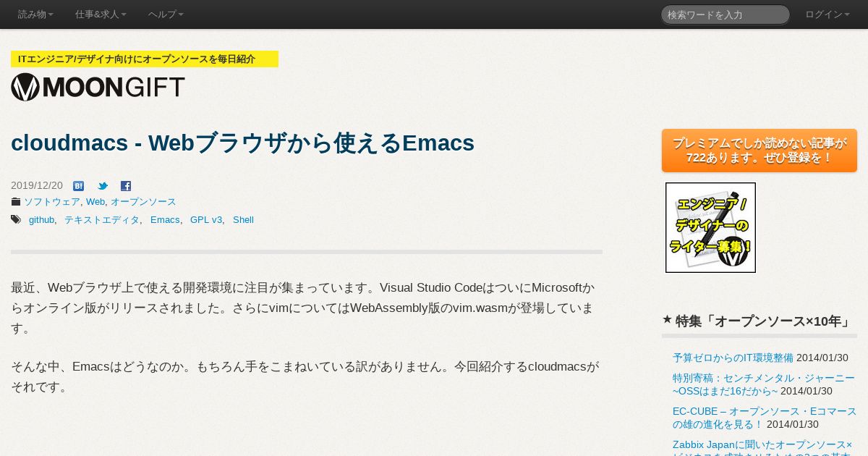Screen dimensions: 868x456
Task: Click the premium registration orange button
Action: (x=759, y=151)
